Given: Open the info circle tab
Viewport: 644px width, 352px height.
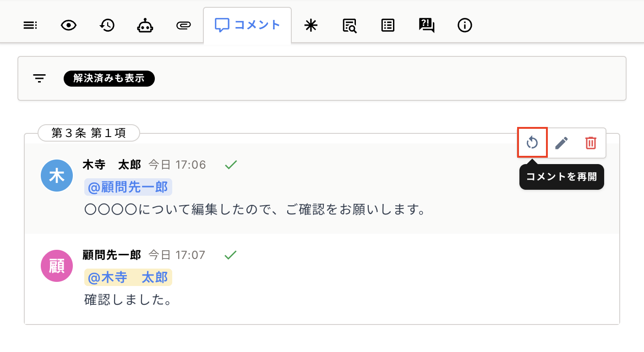Looking at the screenshot, I should 465,26.
